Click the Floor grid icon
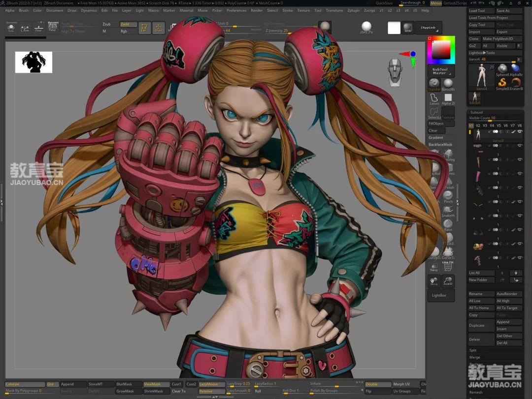 point(39,27)
